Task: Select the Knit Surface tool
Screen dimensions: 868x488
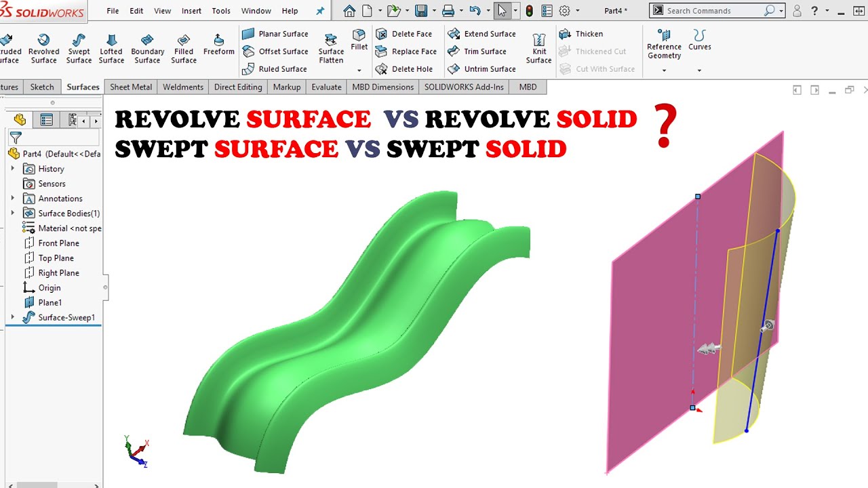Action: [539, 49]
